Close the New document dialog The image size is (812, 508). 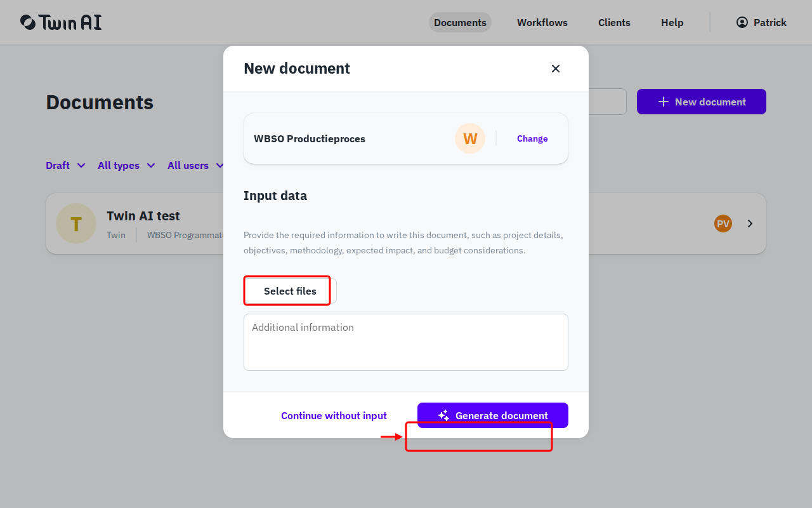pos(556,69)
